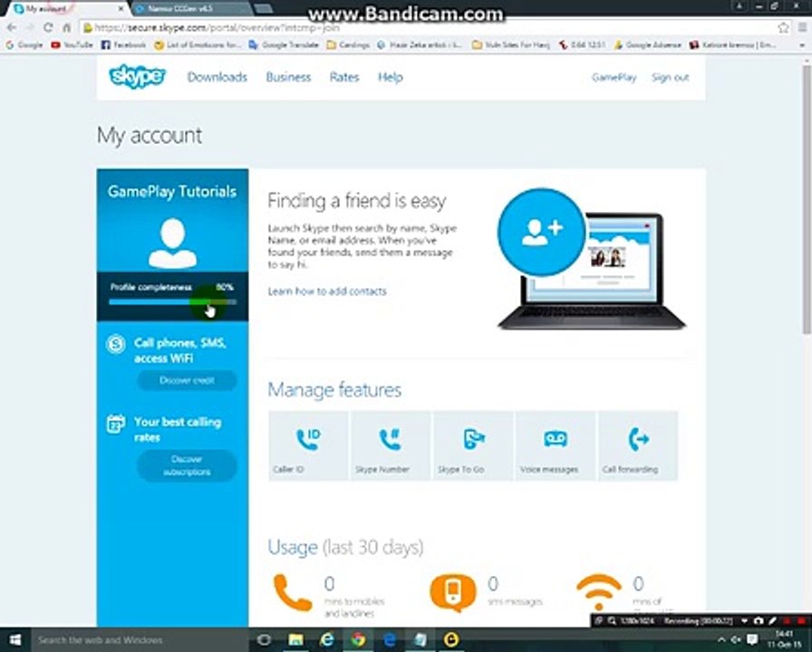Click the GamePlay Tutorials profile name
Image resolution: width=812 pixels, height=652 pixels.
172,191
